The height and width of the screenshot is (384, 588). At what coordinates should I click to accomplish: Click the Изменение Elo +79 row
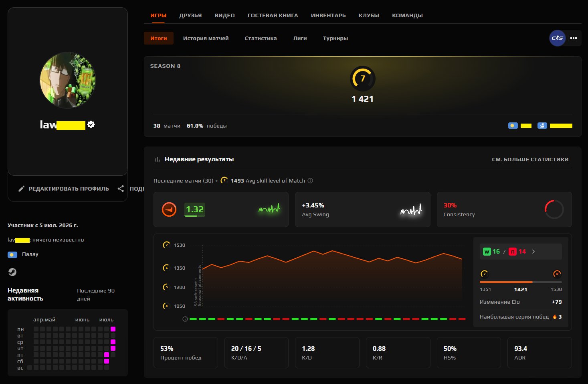[521, 302]
